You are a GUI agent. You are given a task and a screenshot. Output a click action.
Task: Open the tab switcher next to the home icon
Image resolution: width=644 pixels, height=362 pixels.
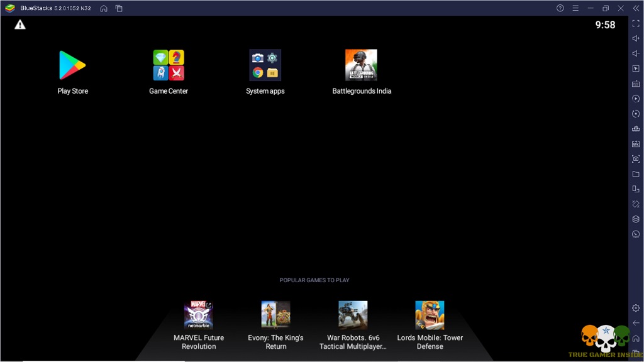(x=119, y=9)
